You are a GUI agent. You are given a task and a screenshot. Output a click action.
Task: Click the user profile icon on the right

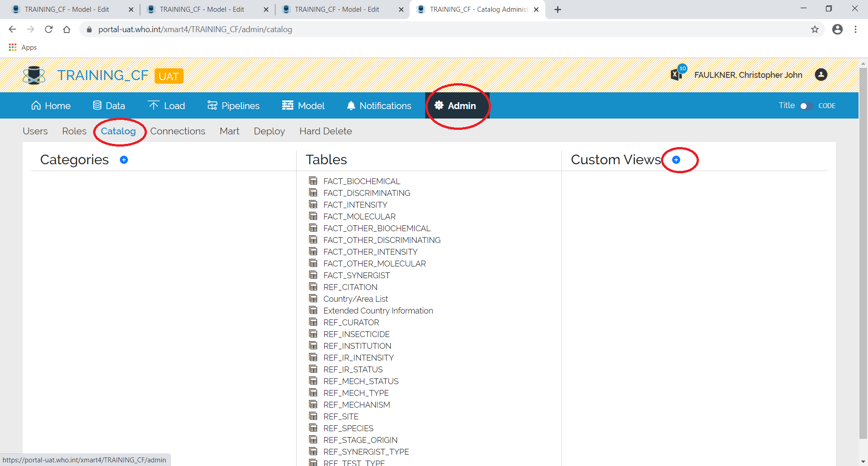point(821,75)
